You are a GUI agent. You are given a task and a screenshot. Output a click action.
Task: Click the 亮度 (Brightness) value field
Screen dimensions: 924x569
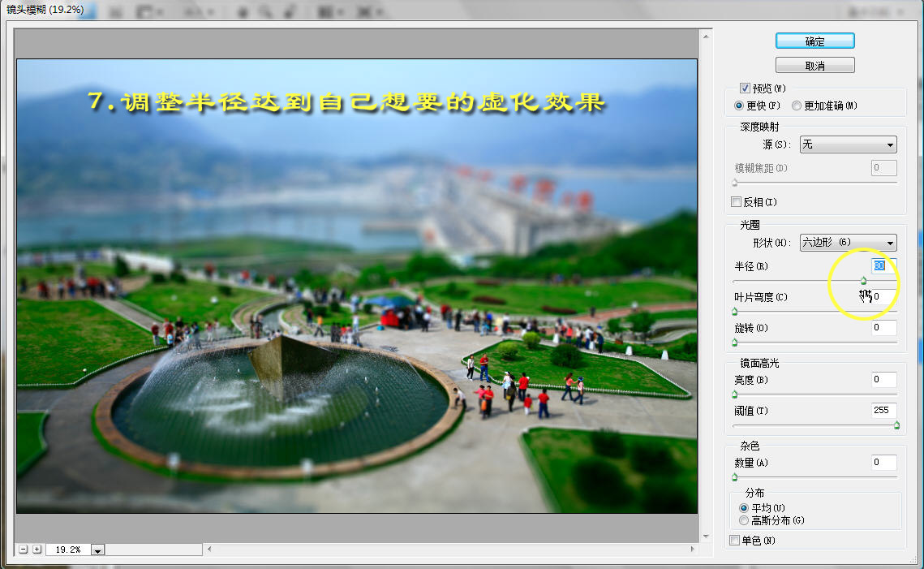[x=883, y=380]
